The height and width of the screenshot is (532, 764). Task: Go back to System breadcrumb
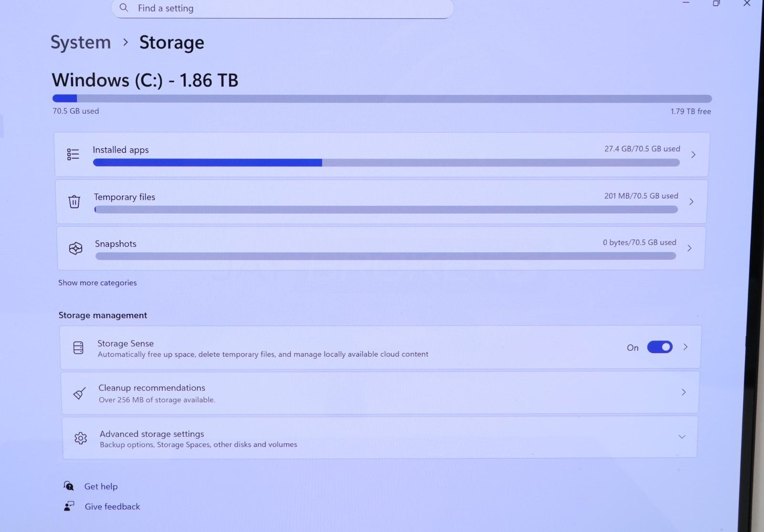[x=81, y=43]
